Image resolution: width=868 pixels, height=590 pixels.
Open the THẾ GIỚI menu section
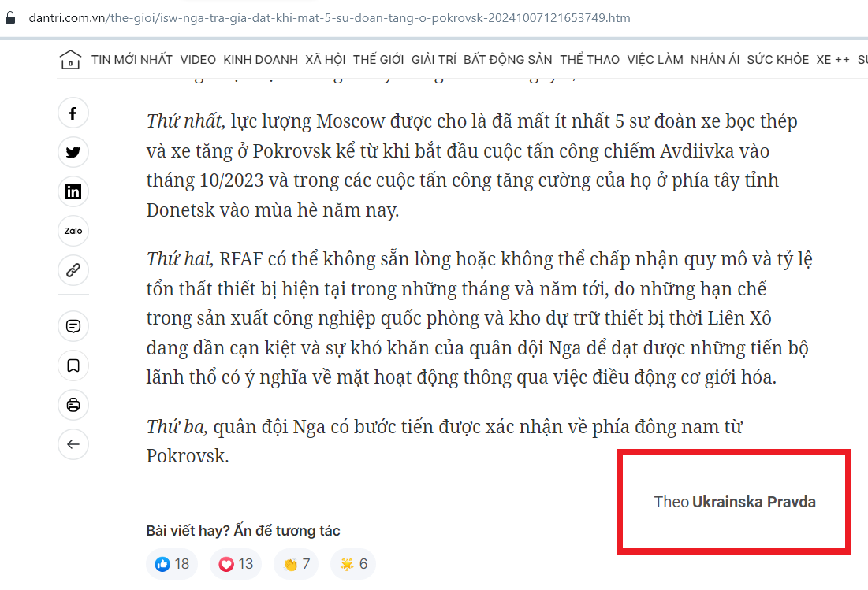[378, 60]
